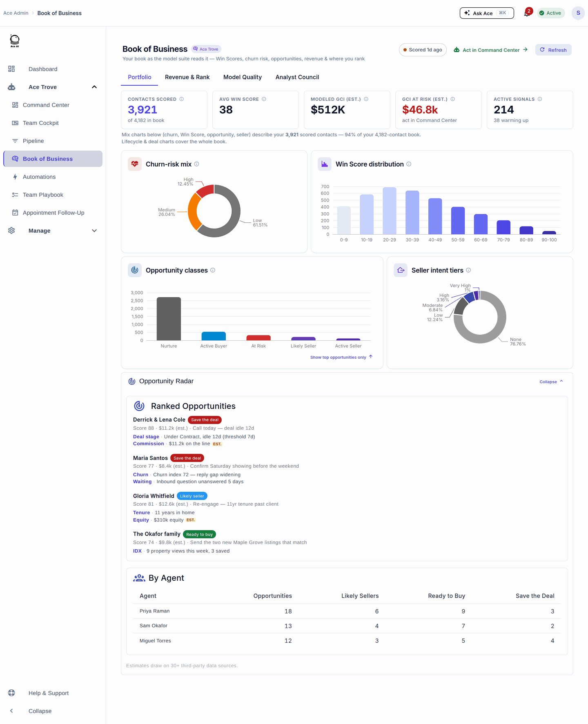Image resolution: width=588 pixels, height=724 pixels.
Task: Switch to the Revenue & Rank tab
Action: [187, 77]
